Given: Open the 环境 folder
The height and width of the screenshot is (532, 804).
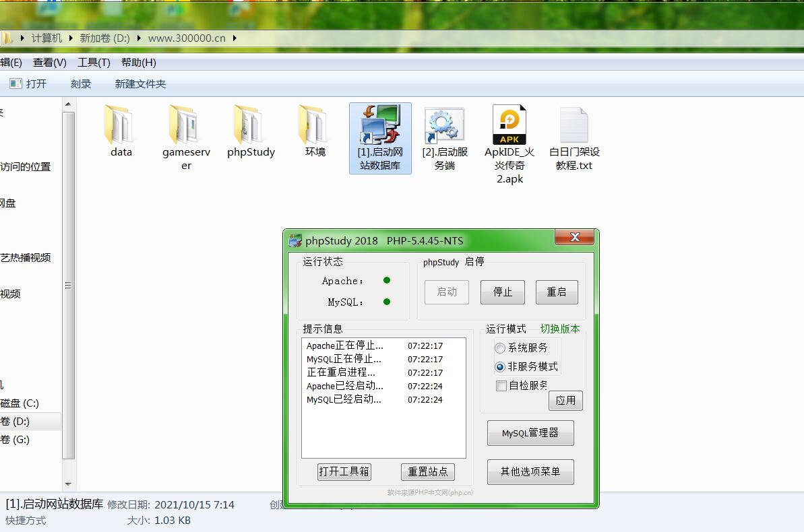Looking at the screenshot, I should click(315, 125).
